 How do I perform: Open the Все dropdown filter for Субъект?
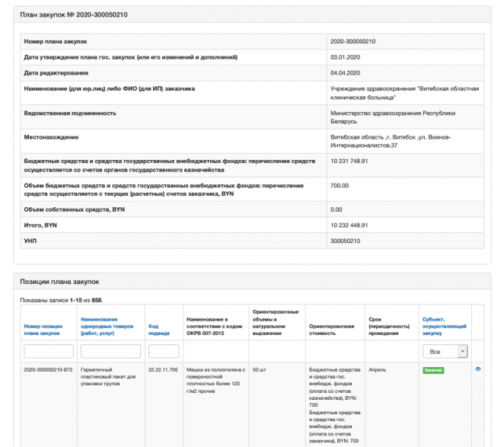[x=445, y=351]
